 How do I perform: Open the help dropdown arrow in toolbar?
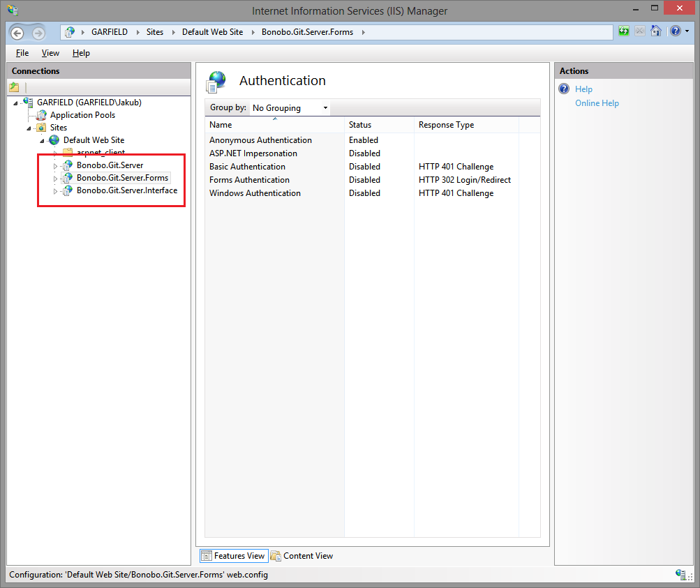coord(687,31)
